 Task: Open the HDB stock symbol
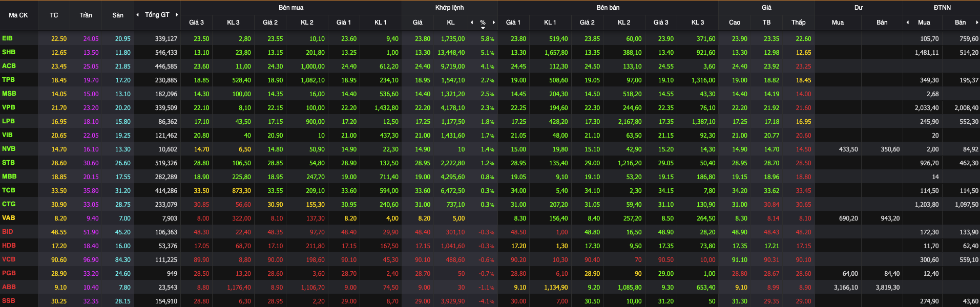click(x=9, y=246)
